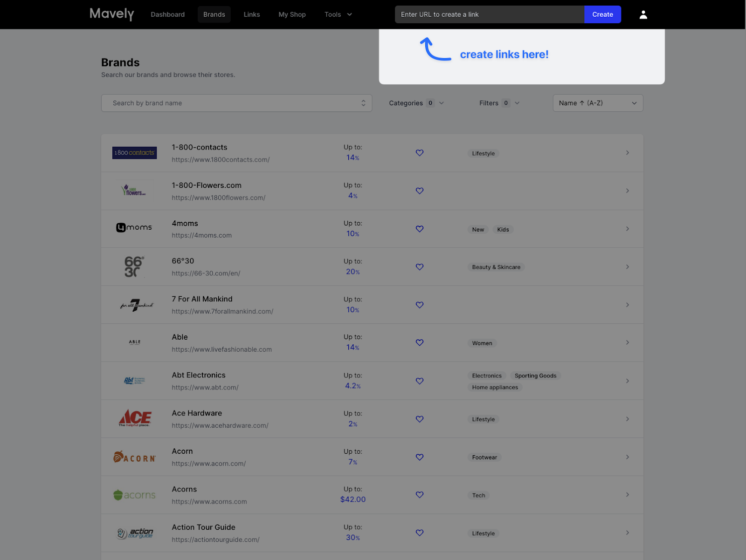The height and width of the screenshot is (560, 746).
Task: Open the Tools menu
Action: (x=338, y=14)
